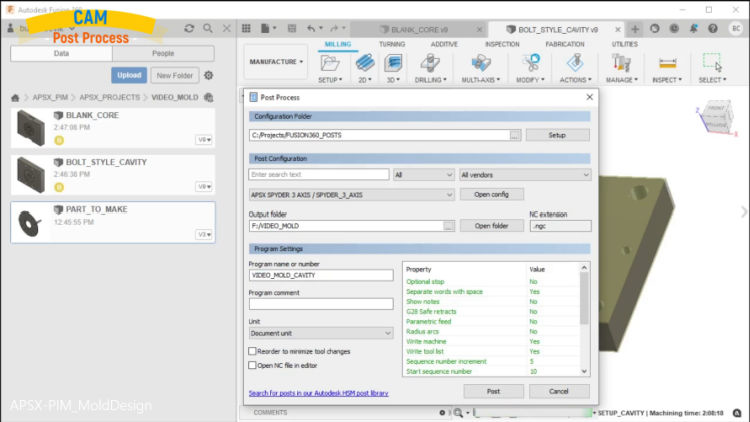Click the ViewCube in the viewport
This screenshot has width=750, height=422.
[x=716, y=117]
